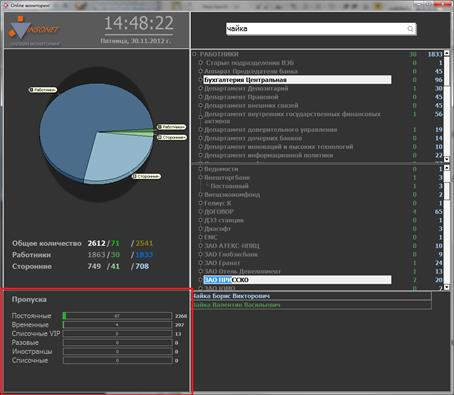Select the Диасофт row
Viewport: 454px width, 395px height.
(217, 229)
